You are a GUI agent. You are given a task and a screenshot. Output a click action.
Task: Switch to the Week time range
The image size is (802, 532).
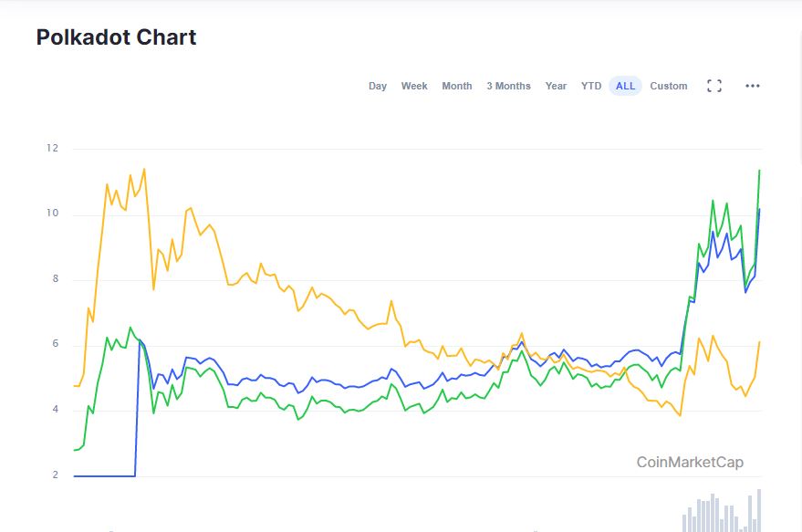click(x=414, y=86)
